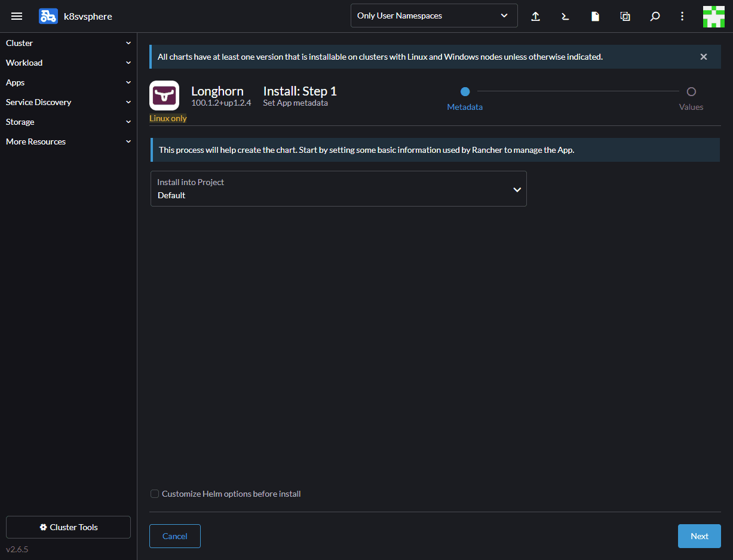Click the Rancher cluster logo icon
Image resolution: width=733 pixels, height=560 pixels.
pyautogui.click(x=48, y=16)
